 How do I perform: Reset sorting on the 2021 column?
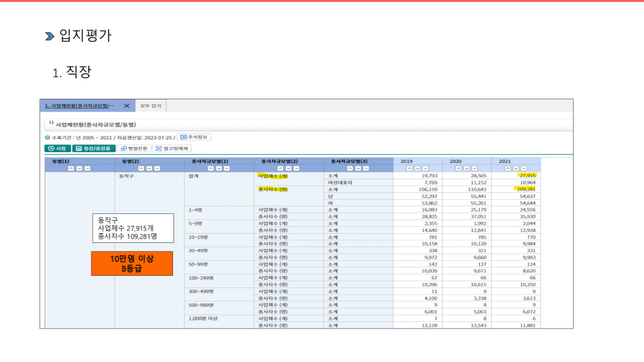(x=524, y=168)
